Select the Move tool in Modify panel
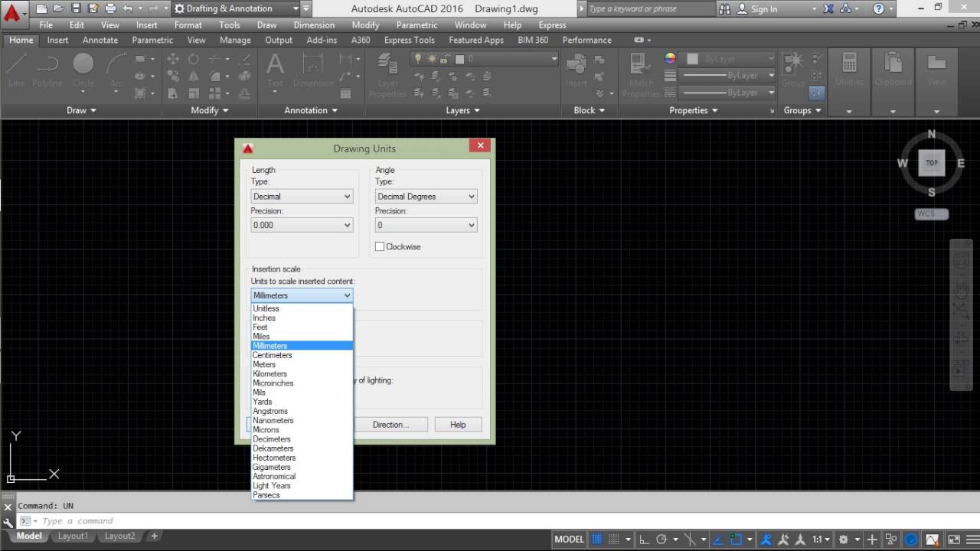Screen dimensions: 980x551 (x=173, y=59)
